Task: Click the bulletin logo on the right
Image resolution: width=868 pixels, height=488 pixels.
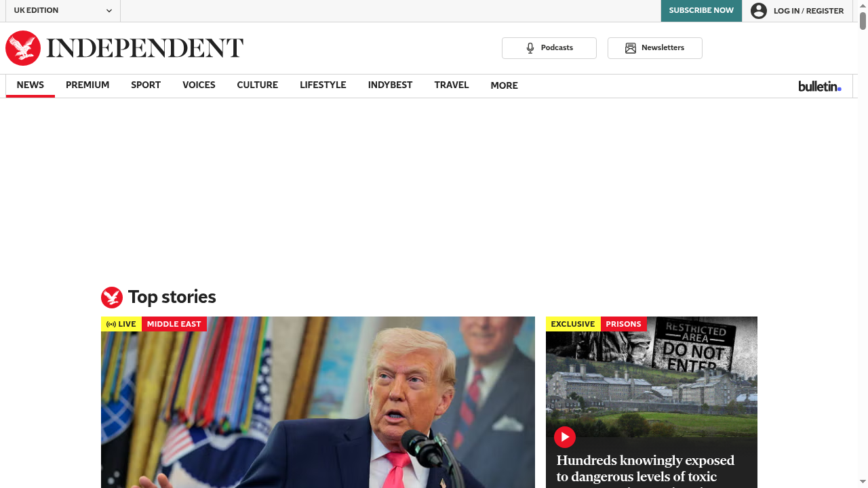Action: coord(818,86)
